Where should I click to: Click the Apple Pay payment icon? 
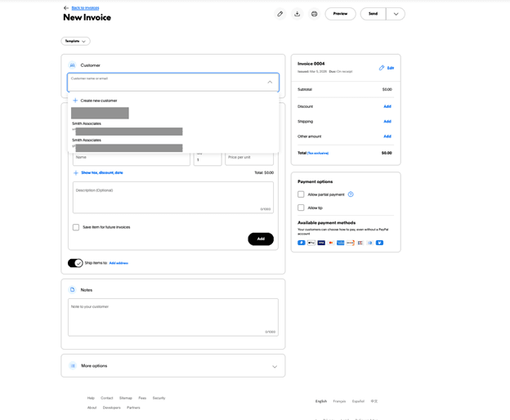311,243
